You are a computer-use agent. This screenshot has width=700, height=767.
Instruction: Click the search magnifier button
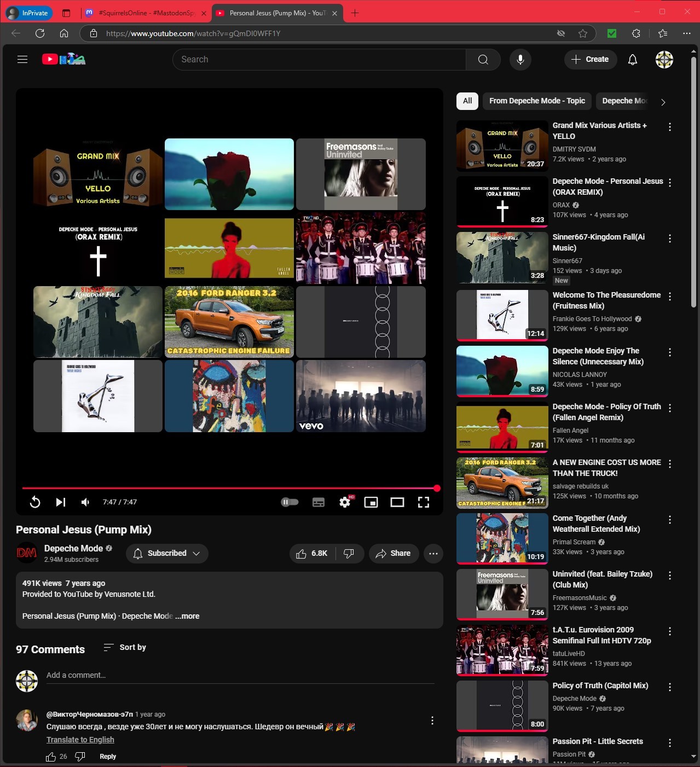[483, 59]
